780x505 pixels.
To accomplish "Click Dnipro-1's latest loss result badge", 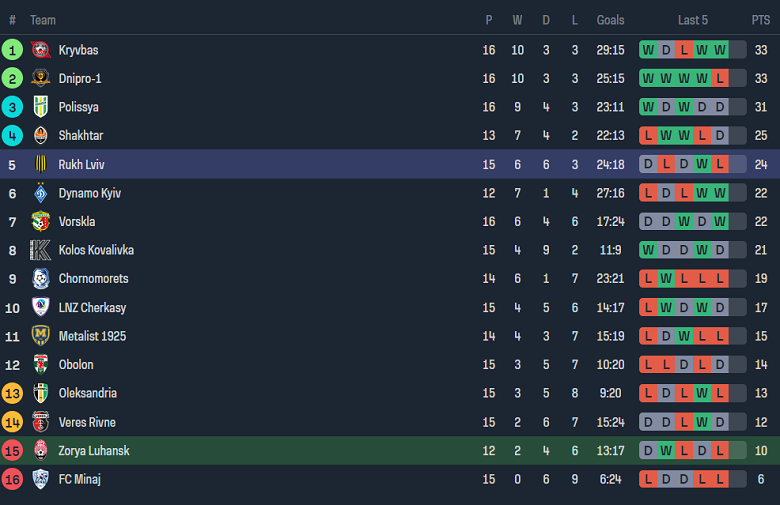I will point(720,79).
